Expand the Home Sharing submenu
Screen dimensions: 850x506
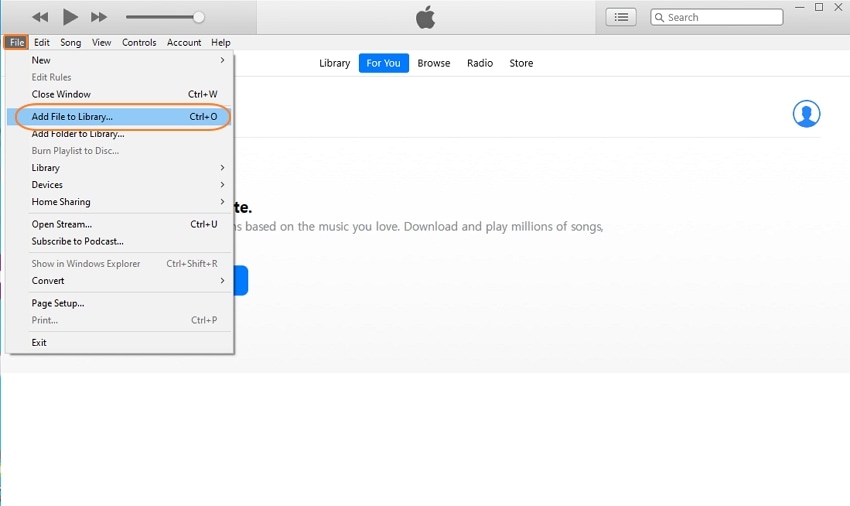coord(120,202)
